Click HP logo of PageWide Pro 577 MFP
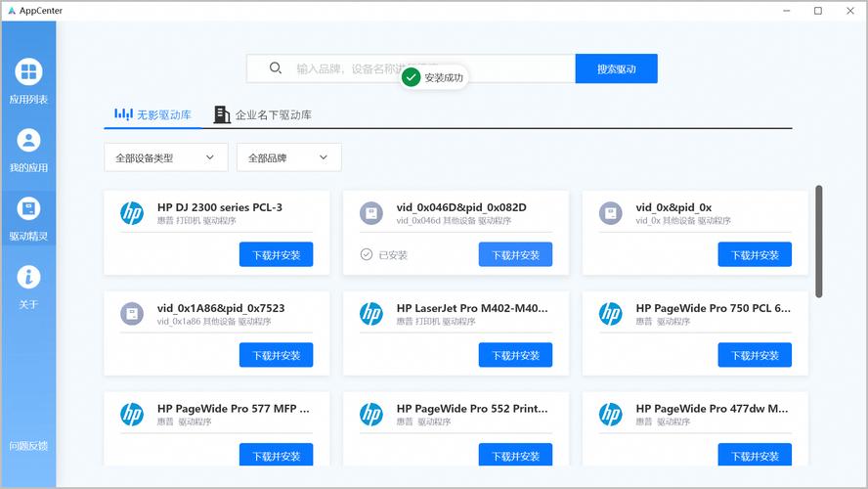The height and width of the screenshot is (489, 868). pyautogui.click(x=132, y=415)
